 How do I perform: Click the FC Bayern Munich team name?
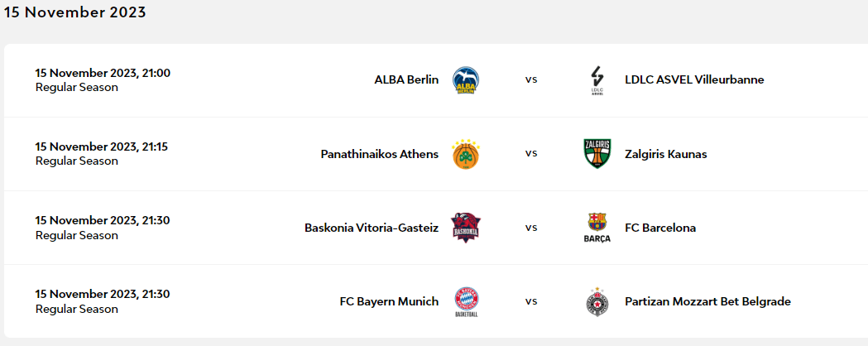pos(389,301)
